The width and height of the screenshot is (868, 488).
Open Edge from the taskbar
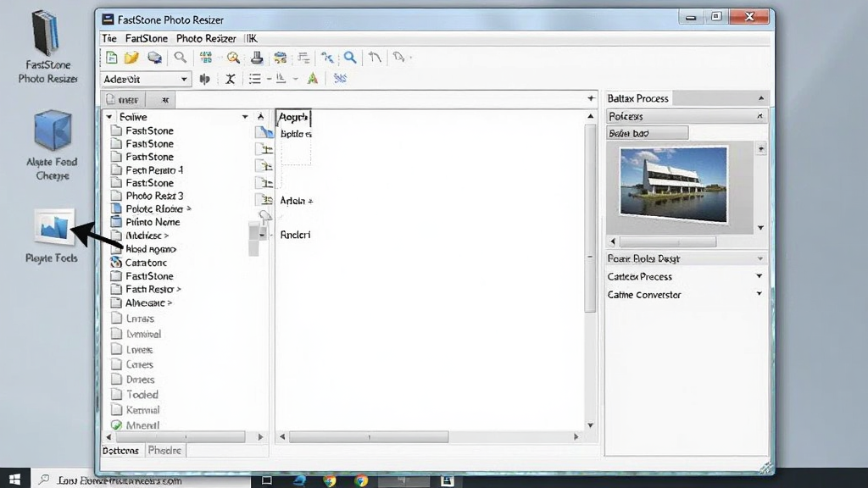[x=299, y=480]
